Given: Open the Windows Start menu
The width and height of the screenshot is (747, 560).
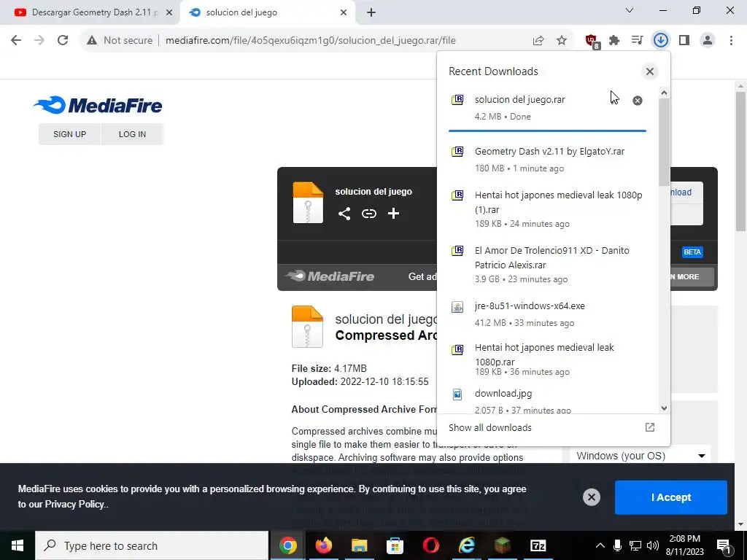Looking at the screenshot, I should click(18, 545).
